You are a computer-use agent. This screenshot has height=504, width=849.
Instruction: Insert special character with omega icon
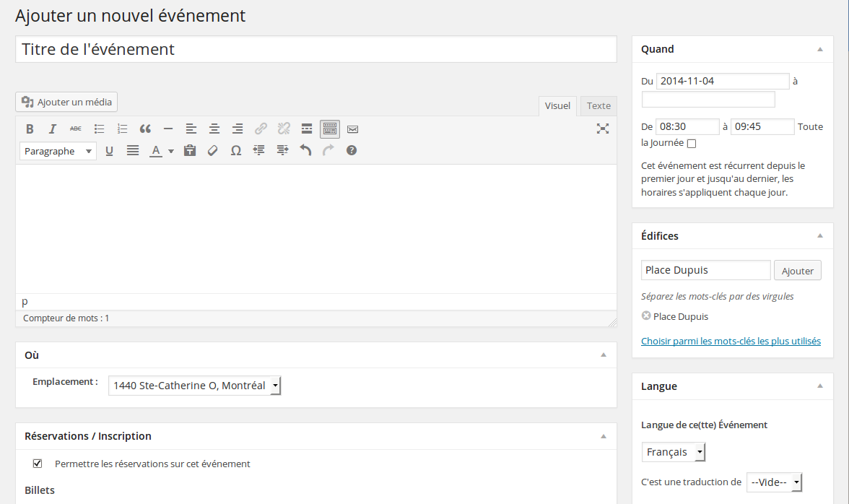click(236, 151)
